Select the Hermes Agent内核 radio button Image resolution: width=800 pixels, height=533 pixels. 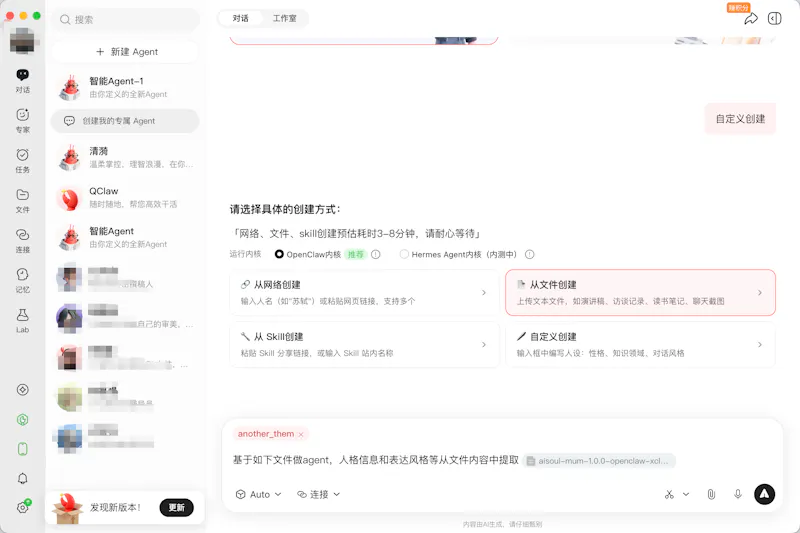click(x=404, y=254)
